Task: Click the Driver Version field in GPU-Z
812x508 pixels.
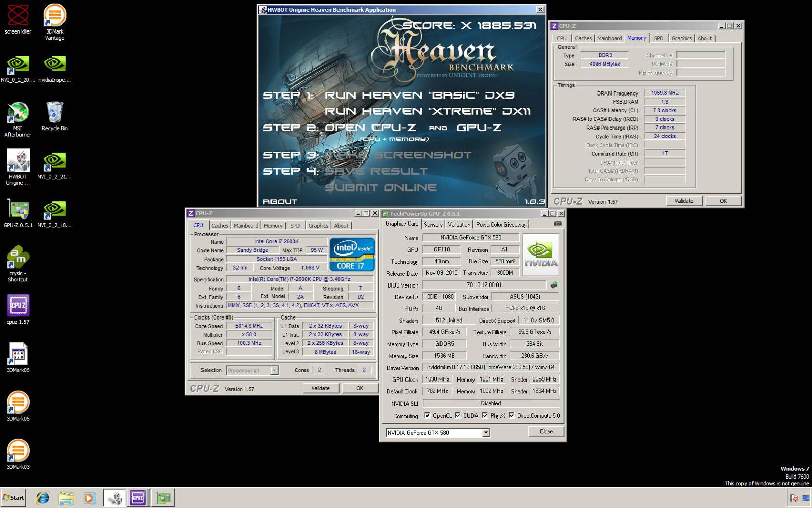Action: (491, 367)
